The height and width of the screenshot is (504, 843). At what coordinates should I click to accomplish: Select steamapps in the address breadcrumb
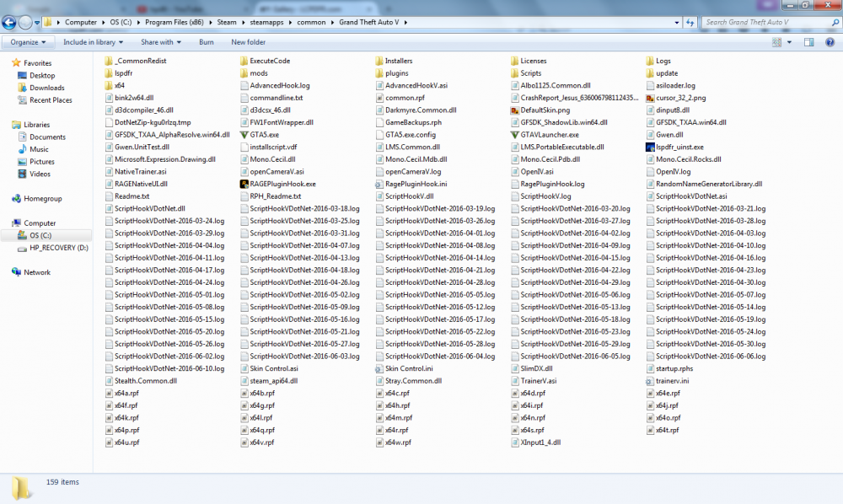point(266,22)
